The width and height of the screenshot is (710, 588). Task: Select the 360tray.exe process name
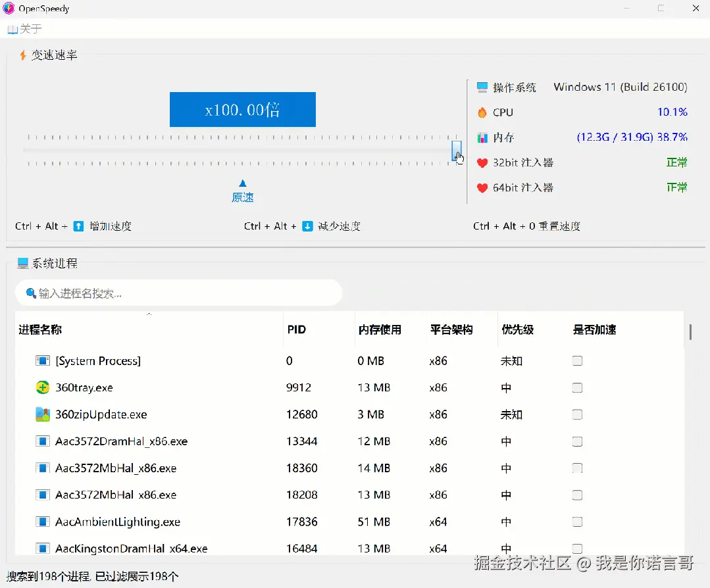point(84,387)
